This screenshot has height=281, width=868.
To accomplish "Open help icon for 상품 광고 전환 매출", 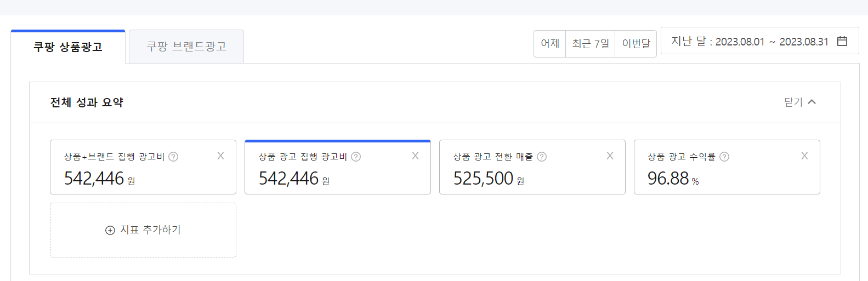I will (542, 157).
